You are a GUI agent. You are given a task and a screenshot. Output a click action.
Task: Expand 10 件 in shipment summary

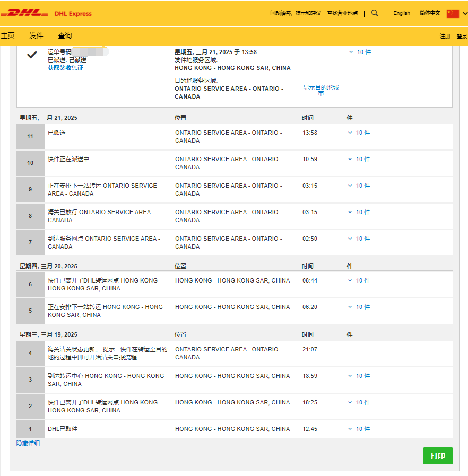click(360, 52)
